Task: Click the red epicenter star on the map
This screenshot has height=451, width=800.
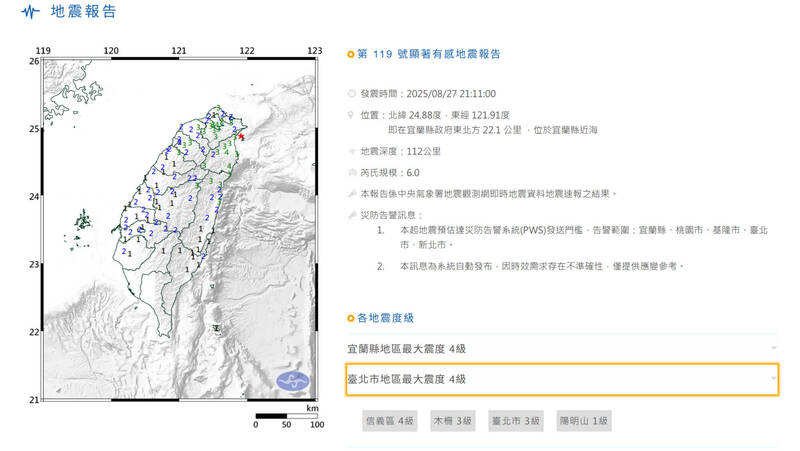Action: pyautogui.click(x=241, y=137)
